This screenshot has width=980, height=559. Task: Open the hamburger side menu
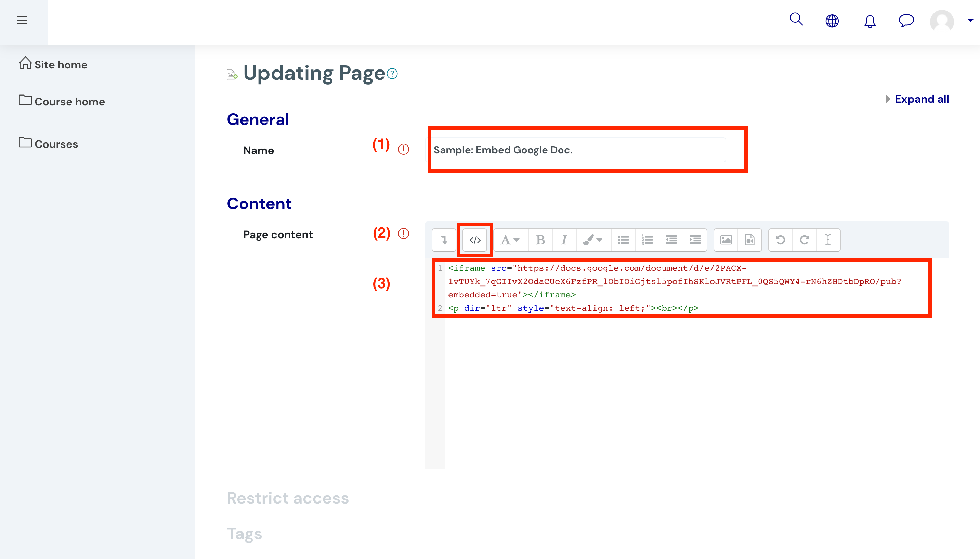[x=22, y=20]
